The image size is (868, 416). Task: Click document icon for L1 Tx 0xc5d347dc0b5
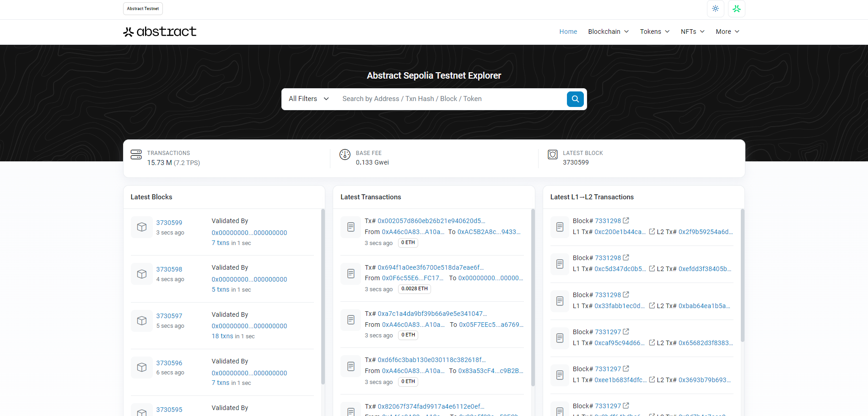[560, 264]
